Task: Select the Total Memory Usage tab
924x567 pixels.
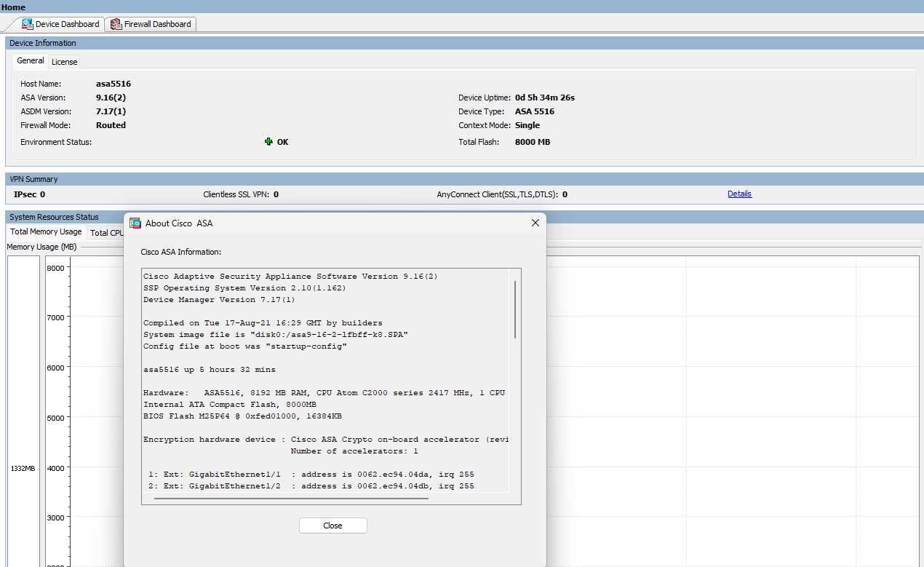Action: pyautogui.click(x=46, y=231)
